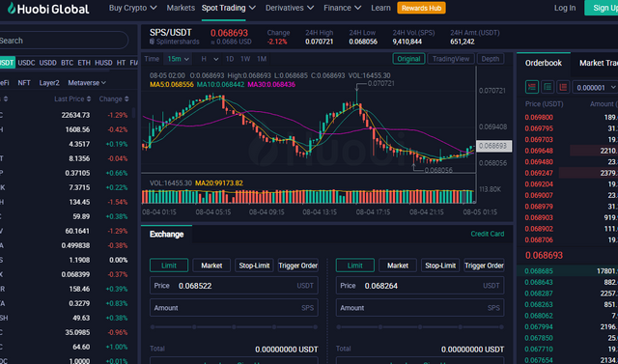The image size is (618, 364).
Task: Open the Markets menu item
Action: tap(181, 8)
